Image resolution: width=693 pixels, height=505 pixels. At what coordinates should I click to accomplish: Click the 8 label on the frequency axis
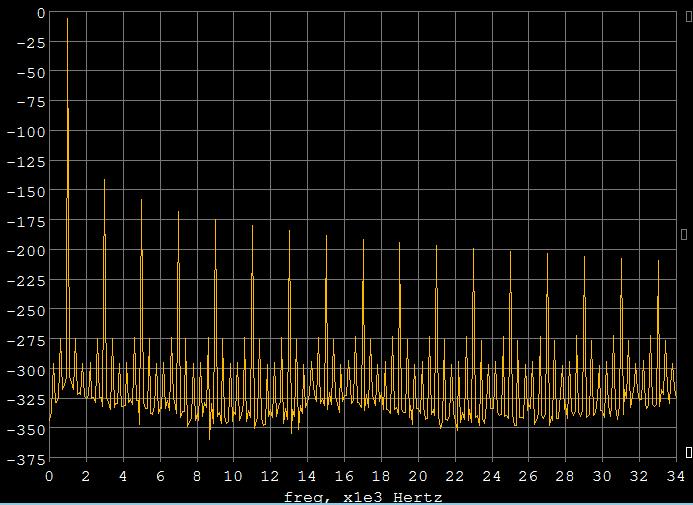tap(197, 476)
